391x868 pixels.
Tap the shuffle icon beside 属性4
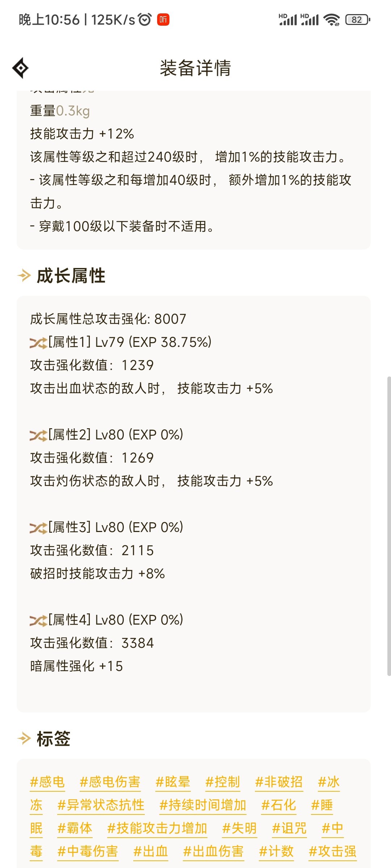click(38, 620)
